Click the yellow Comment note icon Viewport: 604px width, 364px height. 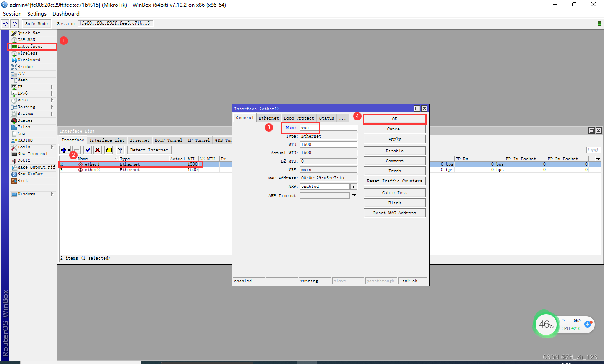(x=109, y=150)
